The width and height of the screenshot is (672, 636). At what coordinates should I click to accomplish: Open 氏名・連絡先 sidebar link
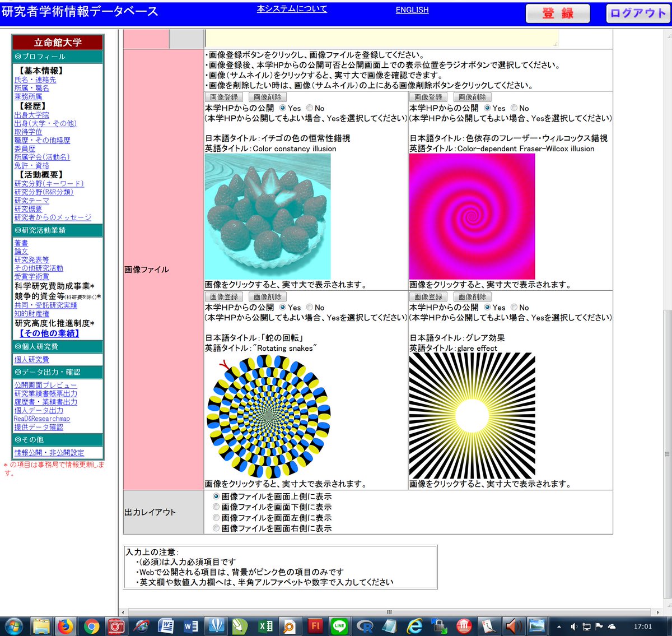point(35,80)
